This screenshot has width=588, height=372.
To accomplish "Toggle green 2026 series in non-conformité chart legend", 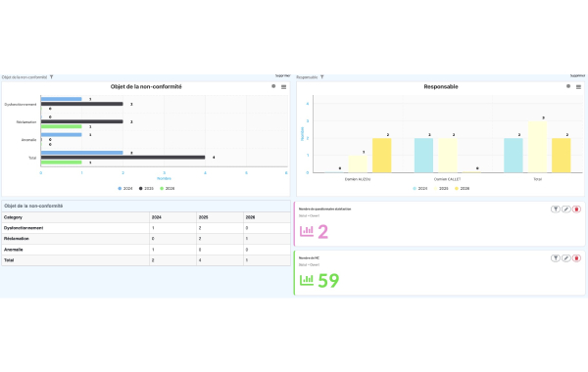I will pos(168,188).
